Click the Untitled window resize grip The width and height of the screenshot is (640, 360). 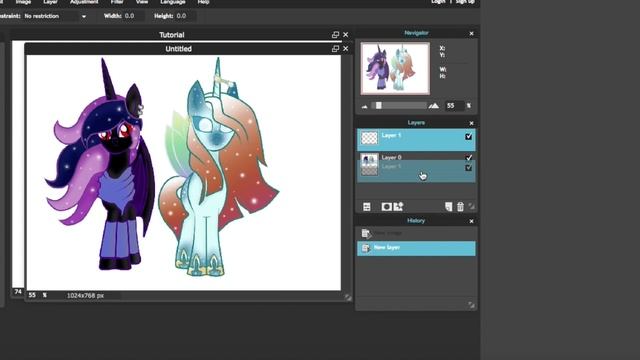click(x=348, y=298)
